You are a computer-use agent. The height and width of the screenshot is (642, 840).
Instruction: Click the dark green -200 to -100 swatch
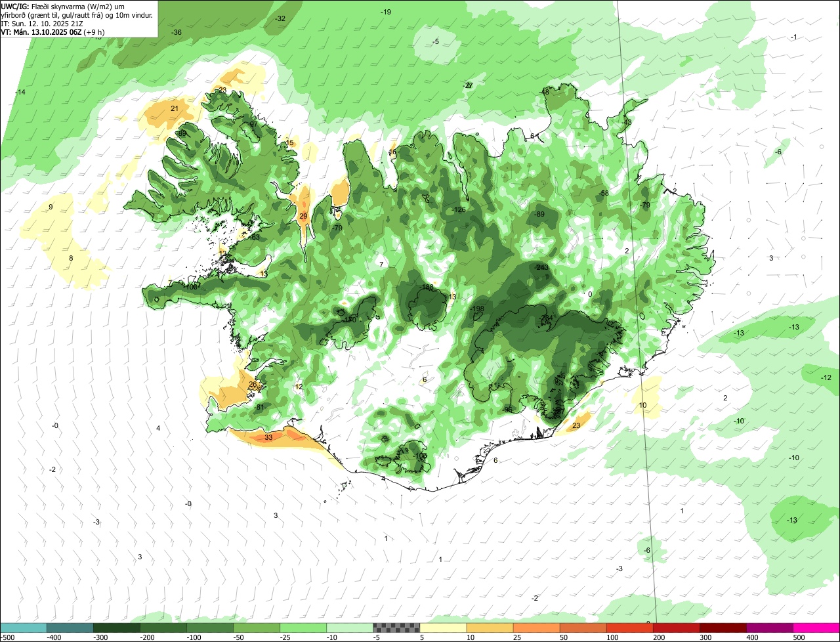click(x=163, y=628)
